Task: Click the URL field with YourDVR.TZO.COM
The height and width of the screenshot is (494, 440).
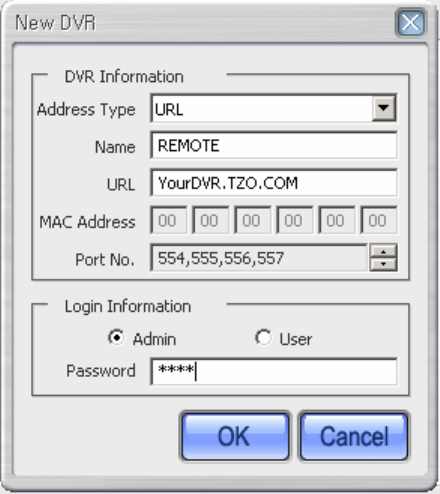Action: (x=273, y=183)
